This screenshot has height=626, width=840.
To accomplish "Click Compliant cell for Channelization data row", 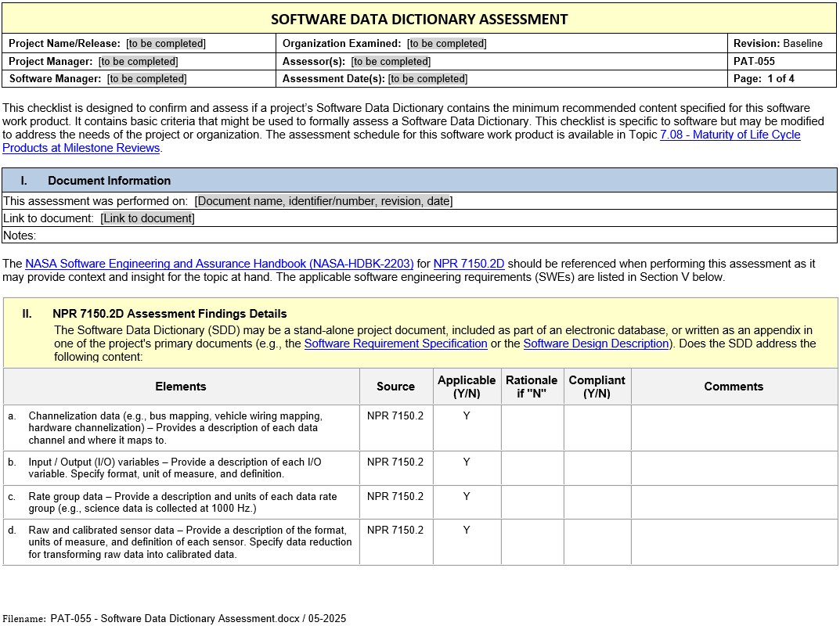I will coord(597,427).
